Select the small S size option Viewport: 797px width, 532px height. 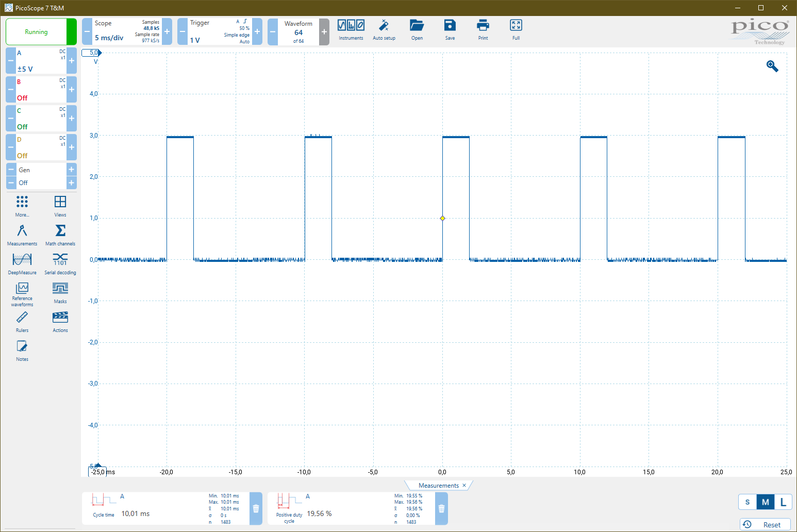coord(748,502)
